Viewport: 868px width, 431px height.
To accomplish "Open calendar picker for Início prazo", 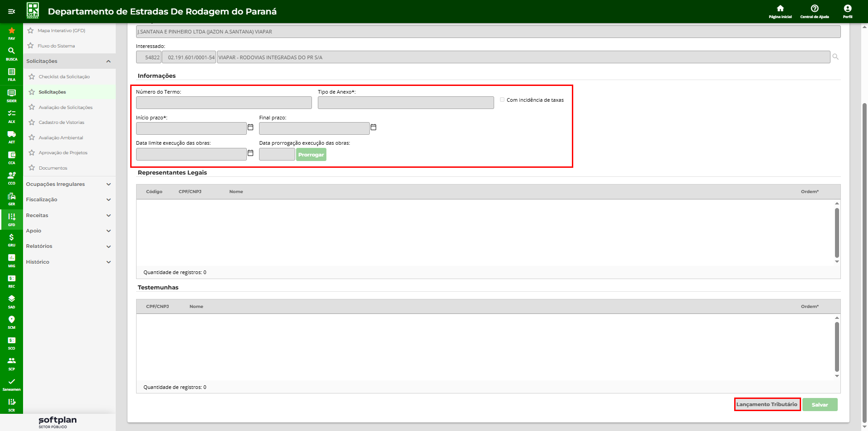I will pos(250,128).
